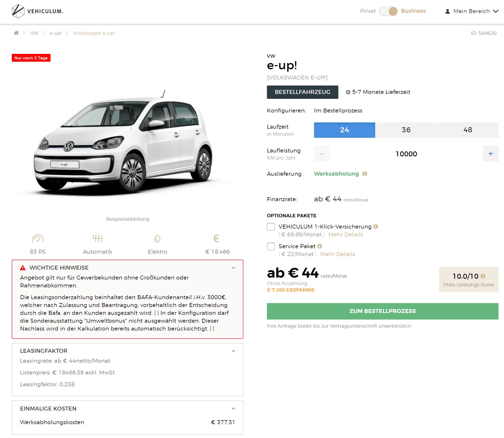Viewport: 504px width, 438px height.
Task: Select 36 months Laufzeit
Action: tap(406, 130)
